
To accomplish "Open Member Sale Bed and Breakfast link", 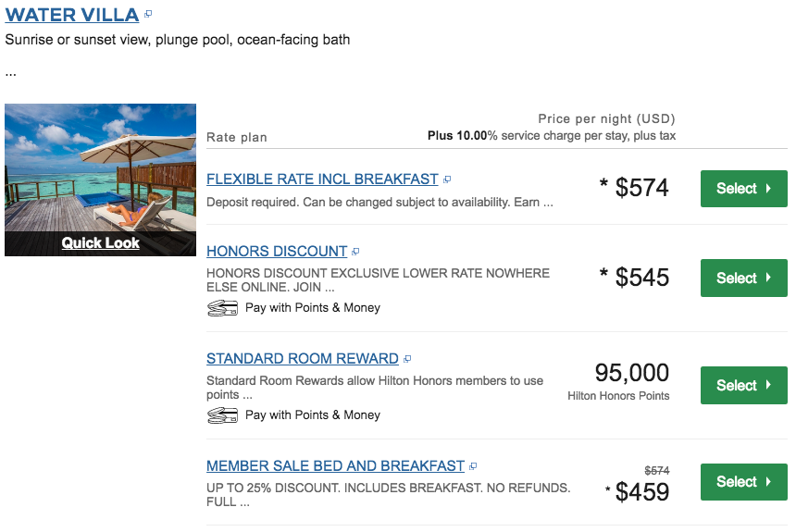I will coord(335,466).
